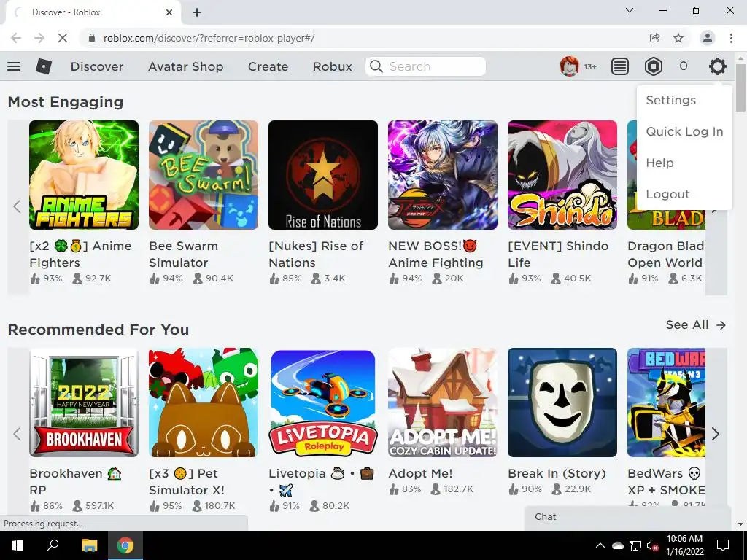Screen dimensions: 747x560
Task: Click the Roblox logo icon
Action: [43, 66]
